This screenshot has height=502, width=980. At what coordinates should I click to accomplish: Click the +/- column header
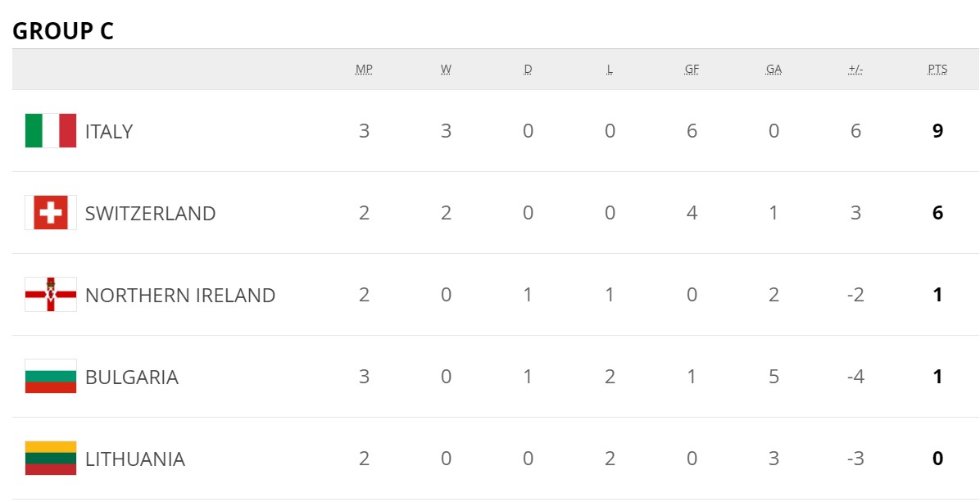855,70
